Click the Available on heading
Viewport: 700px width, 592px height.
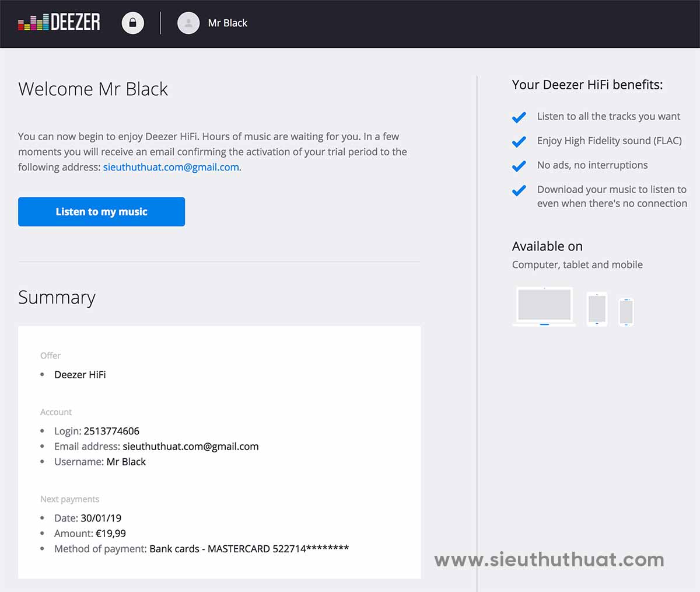point(547,246)
